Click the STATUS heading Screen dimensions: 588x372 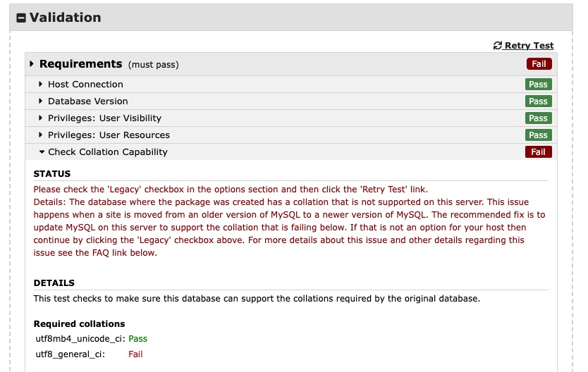[x=52, y=174]
